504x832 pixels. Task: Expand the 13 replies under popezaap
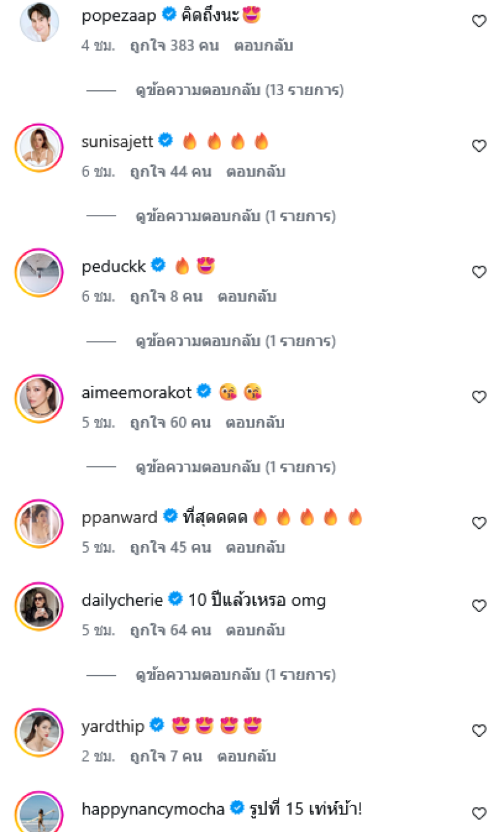point(239,91)
